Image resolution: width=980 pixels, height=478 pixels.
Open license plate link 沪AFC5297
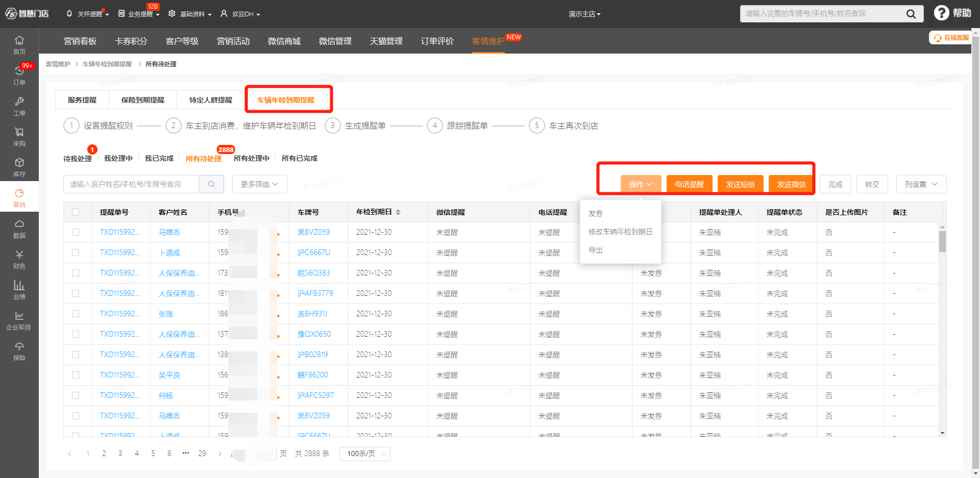[x=315, y=395]
